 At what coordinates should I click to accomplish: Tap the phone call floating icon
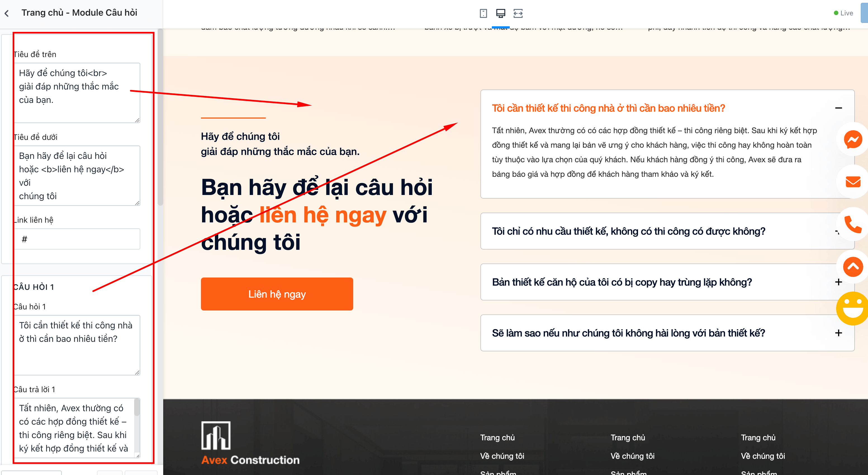(x=853, y=224)
